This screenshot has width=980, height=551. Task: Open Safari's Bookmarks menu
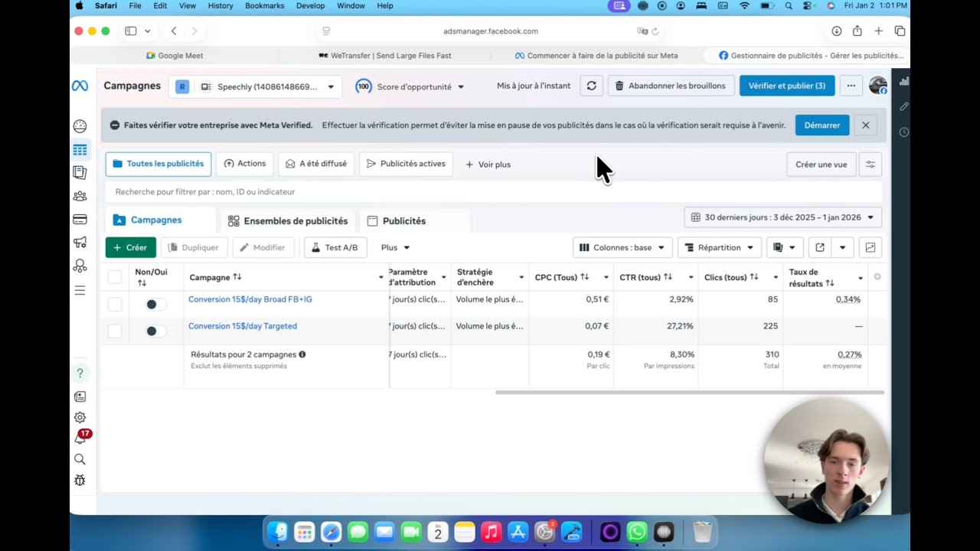[x=265, y=5]
